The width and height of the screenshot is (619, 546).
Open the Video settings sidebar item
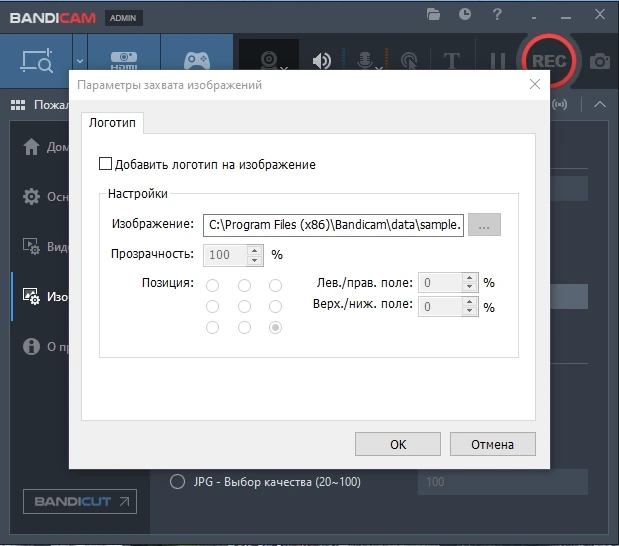pyautogui.click(x=44, y=246)
